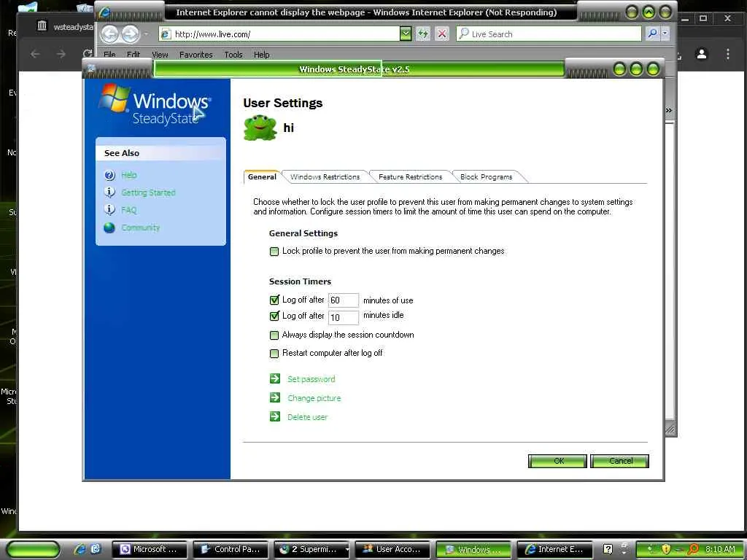Click the red X stop icon in Internet Explorer
The width and height of the screenshot is (747, 560).
pos(442,34)
